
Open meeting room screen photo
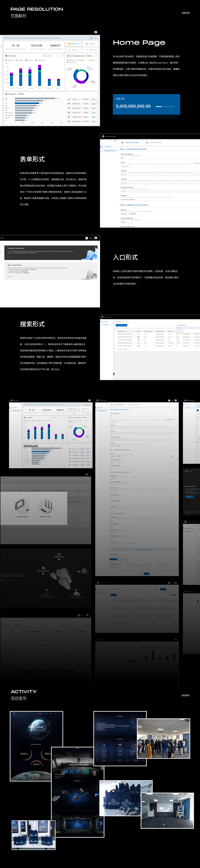pos(167,810)
